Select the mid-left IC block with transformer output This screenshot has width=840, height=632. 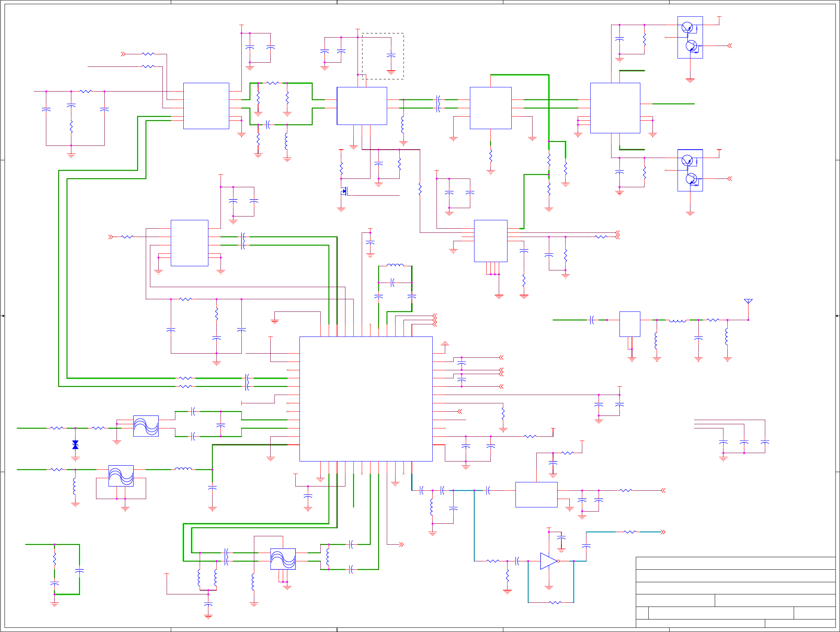click(x=189, y=243)
